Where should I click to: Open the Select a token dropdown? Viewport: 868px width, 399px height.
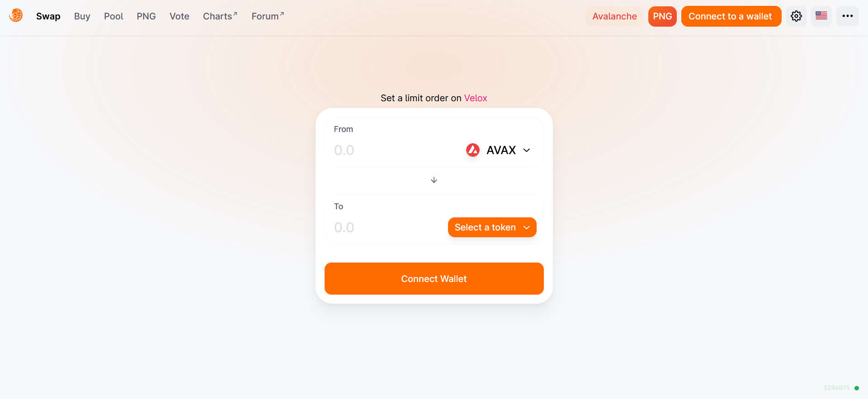[492, 227]
